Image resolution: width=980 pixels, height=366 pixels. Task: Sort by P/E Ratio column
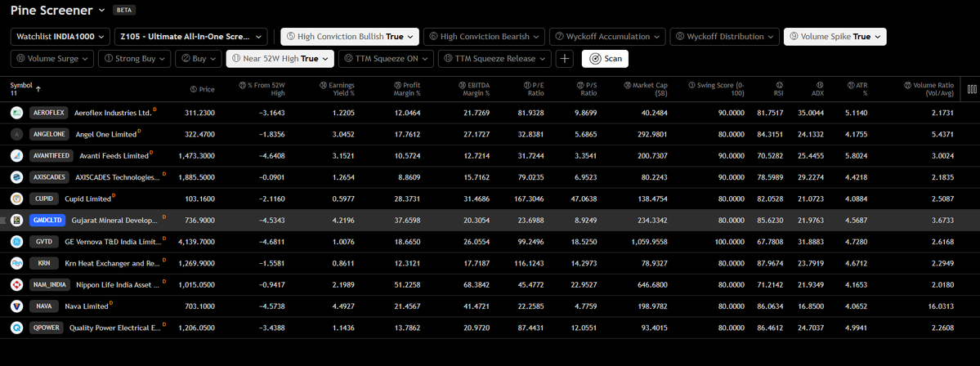[533, 89]
